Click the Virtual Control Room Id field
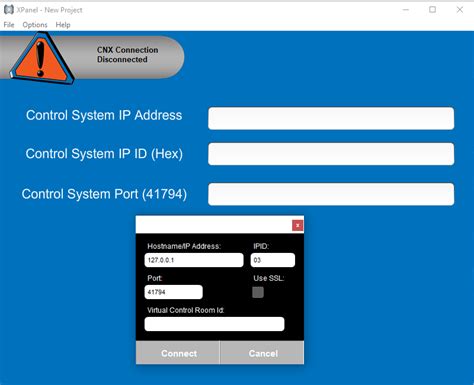474x385 pixels. coord(214,324)
